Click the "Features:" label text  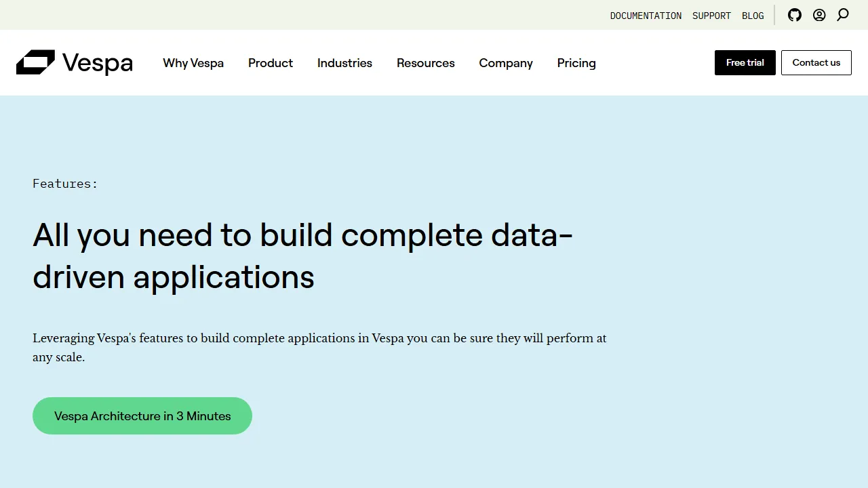[x=65, y=184]
